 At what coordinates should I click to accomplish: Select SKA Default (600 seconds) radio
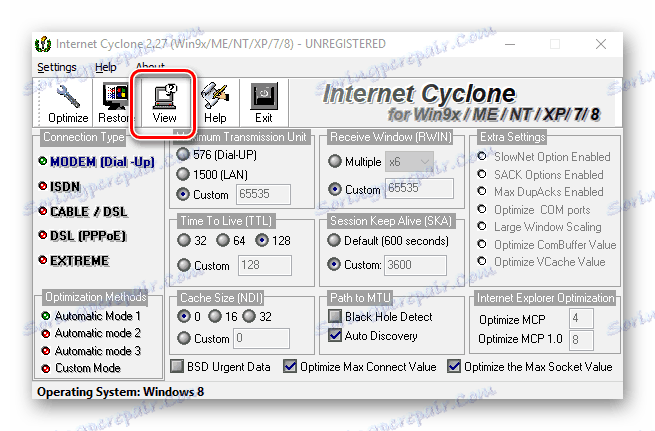point(334,241)
